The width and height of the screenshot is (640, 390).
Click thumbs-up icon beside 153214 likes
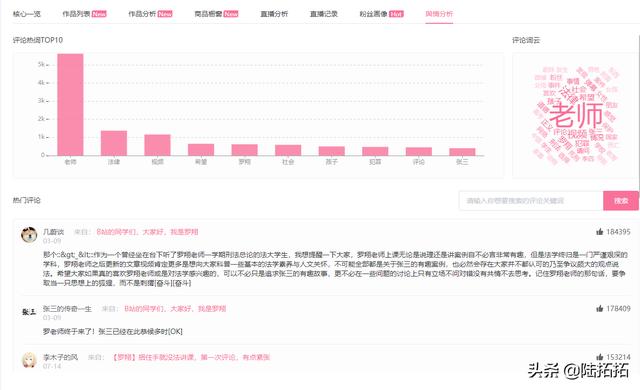[599, 357]
